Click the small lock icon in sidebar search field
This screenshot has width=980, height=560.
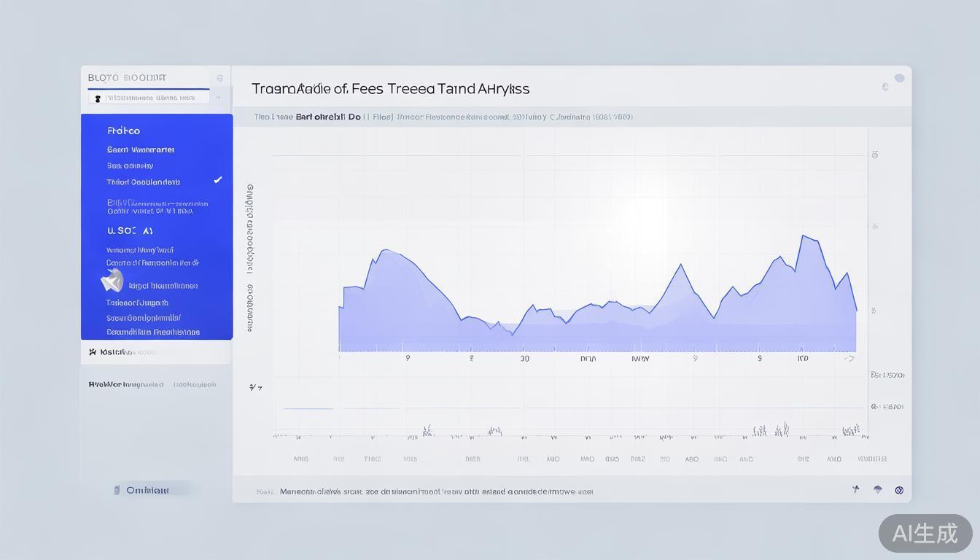point(98,98)
